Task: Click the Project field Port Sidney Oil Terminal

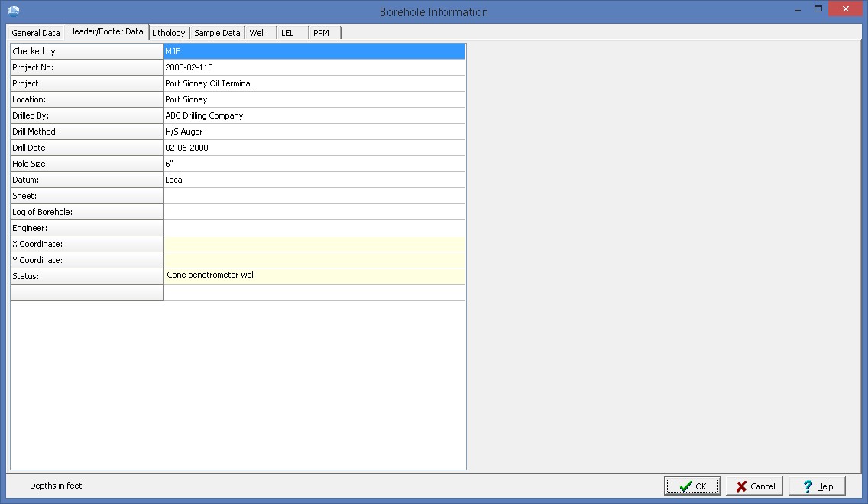Action: click(x=313, y=83)
